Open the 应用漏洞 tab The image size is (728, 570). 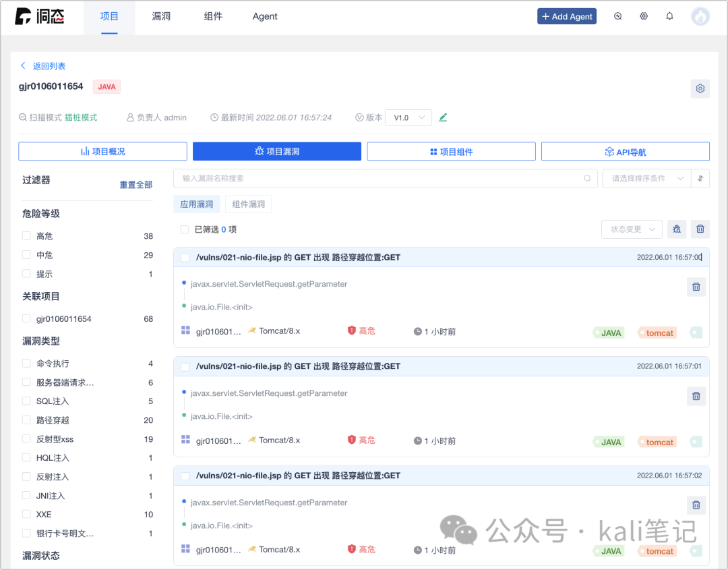196,204
